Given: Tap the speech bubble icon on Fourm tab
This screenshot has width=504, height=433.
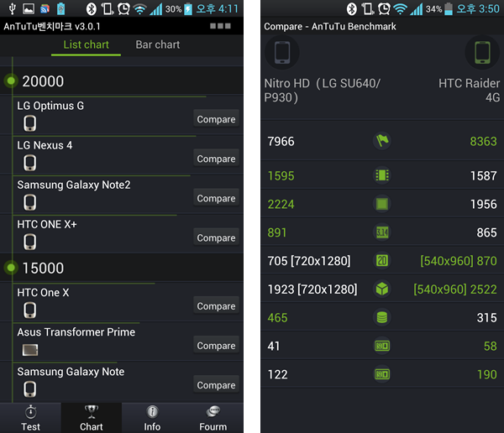Looking at the screenshot, I should pyautogui.click(x=213, y=411).
